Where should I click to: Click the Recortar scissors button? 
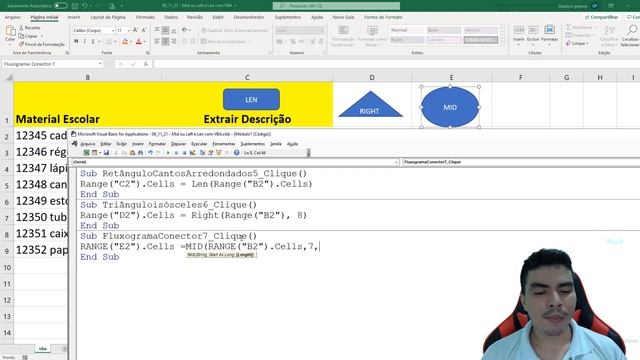(x=30, y=28)
